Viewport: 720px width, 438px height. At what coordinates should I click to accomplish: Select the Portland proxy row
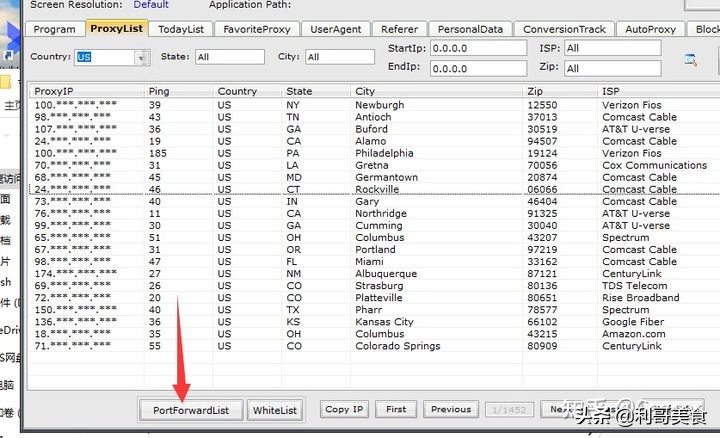[374, 250]
